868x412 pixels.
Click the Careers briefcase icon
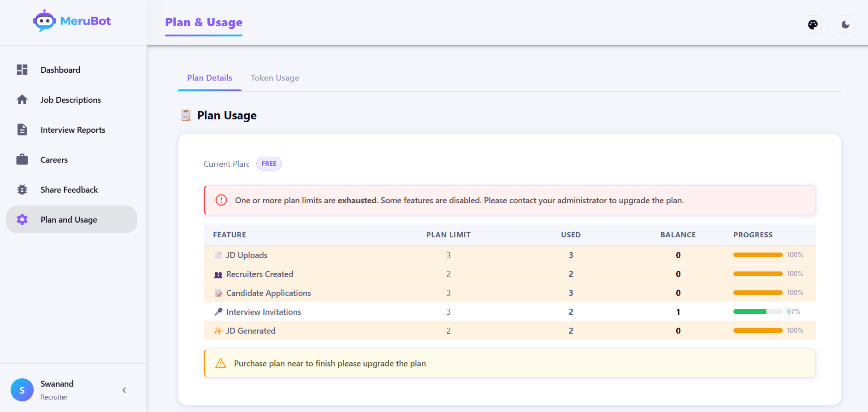tap(22, 159)
